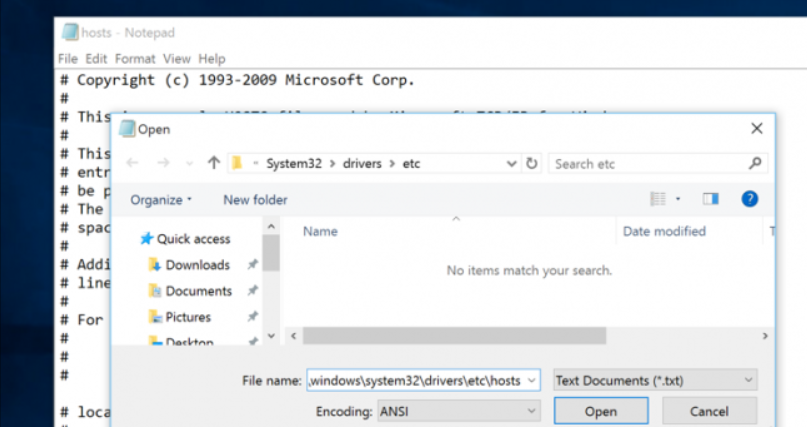Open the Help question mark icon
The height and width of the screenshot is (427, 807).
tap(749, 199)
